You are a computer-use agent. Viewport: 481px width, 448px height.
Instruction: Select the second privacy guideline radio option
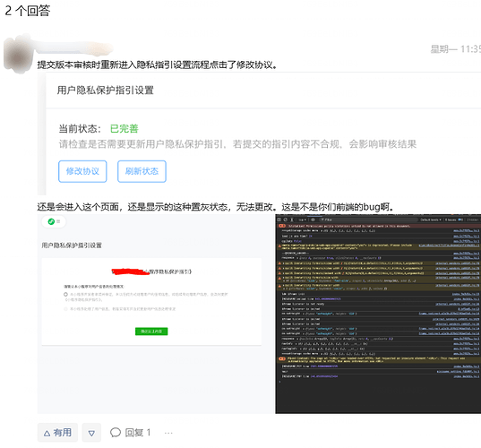point(65,309)
